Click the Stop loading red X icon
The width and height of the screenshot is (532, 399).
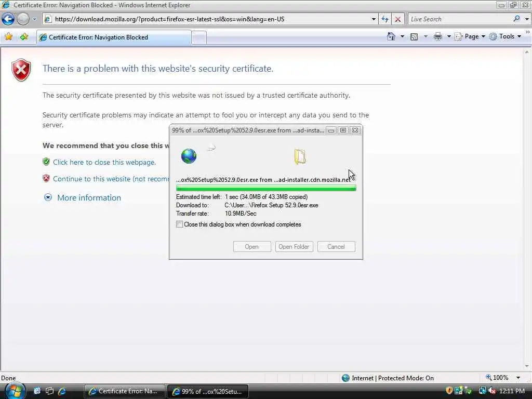[x=398, y=19]
